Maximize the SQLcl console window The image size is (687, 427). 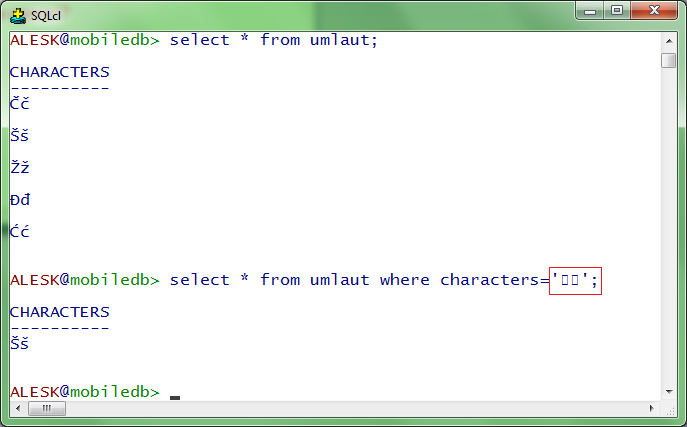click(616, 12)
